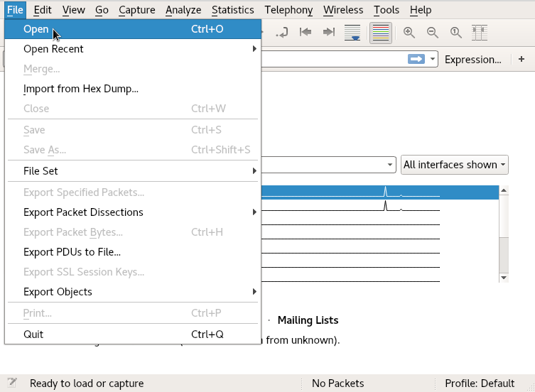Open the File Set submenu
The image size is (535, 392).
click(x=133, y=171)
